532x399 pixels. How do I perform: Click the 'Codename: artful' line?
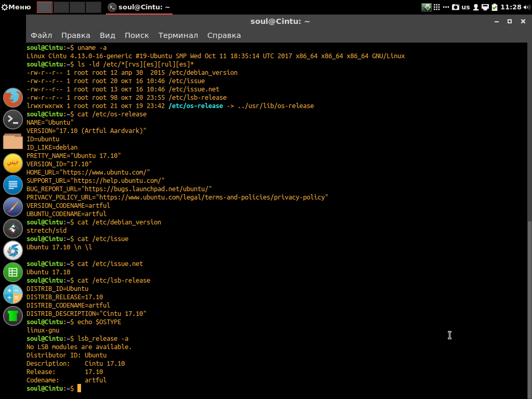(66, 380)
